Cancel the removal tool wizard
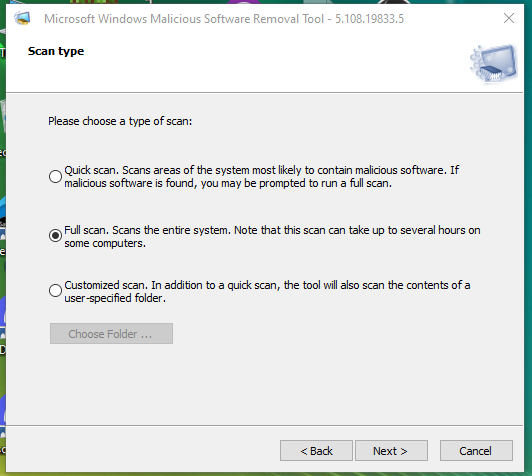 tap(476, 451)
